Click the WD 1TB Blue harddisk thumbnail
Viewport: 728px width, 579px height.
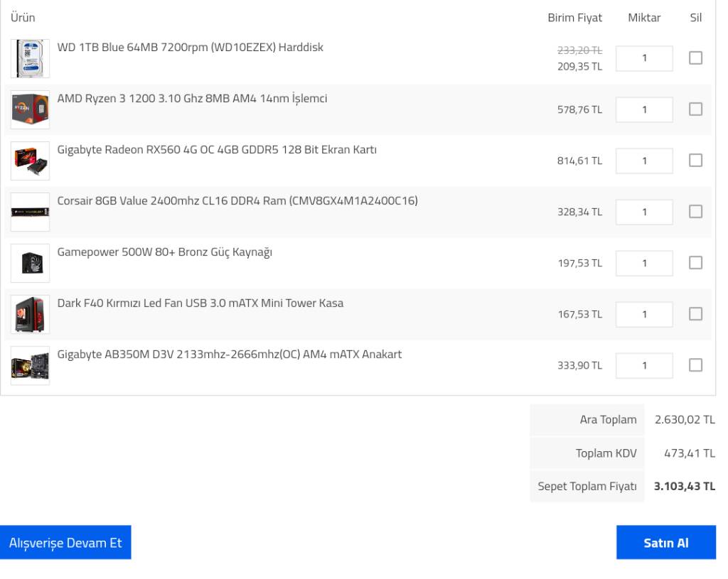(x=30, y=58)
